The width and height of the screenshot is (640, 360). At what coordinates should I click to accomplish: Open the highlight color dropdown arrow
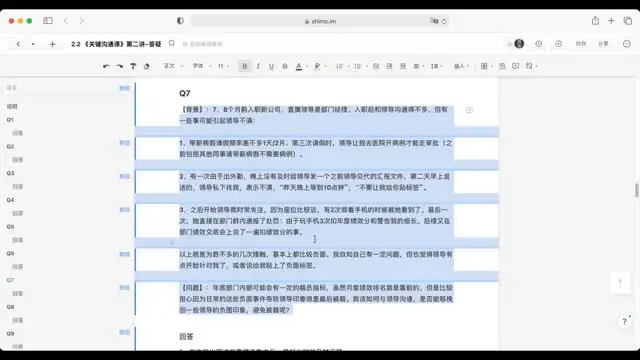pyautogui.click(x=325, y=66)
